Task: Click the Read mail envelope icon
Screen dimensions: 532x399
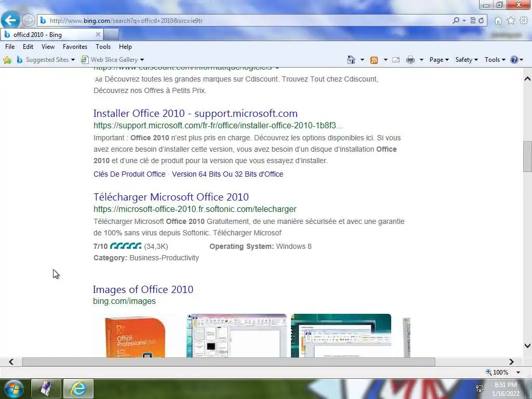Action: (x=395, y=60)
